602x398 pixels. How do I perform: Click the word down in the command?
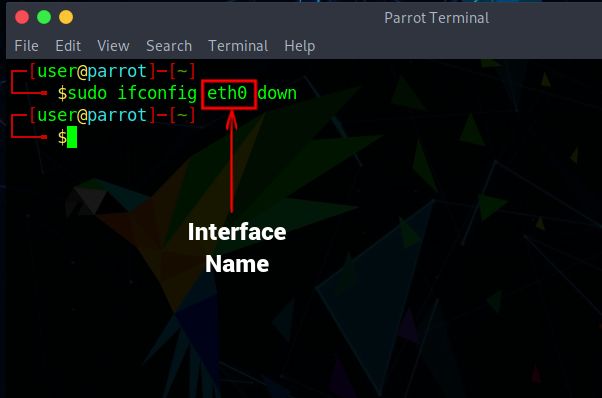coord(277,93)
